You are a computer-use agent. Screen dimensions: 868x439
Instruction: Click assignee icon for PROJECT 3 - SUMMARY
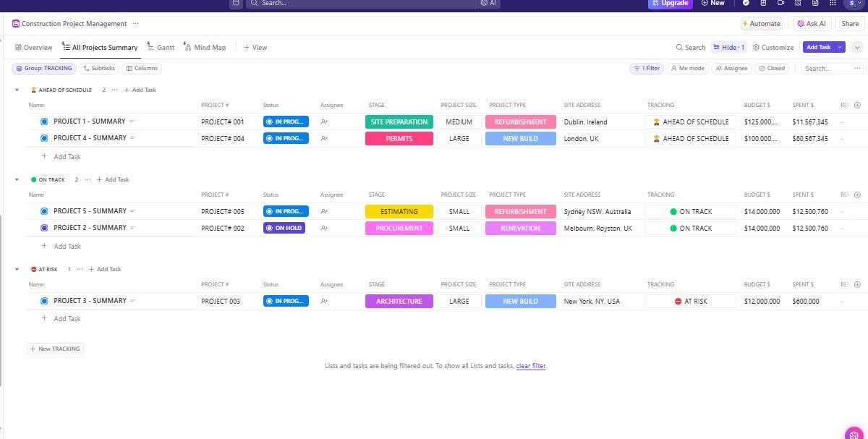coord(324,302)
